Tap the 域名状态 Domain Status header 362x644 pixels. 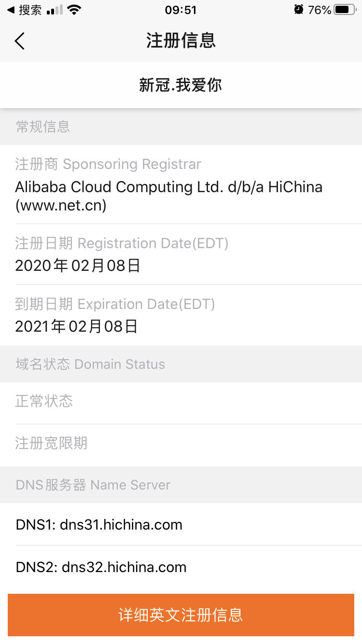pyautogui.click(x=90, y=364)
